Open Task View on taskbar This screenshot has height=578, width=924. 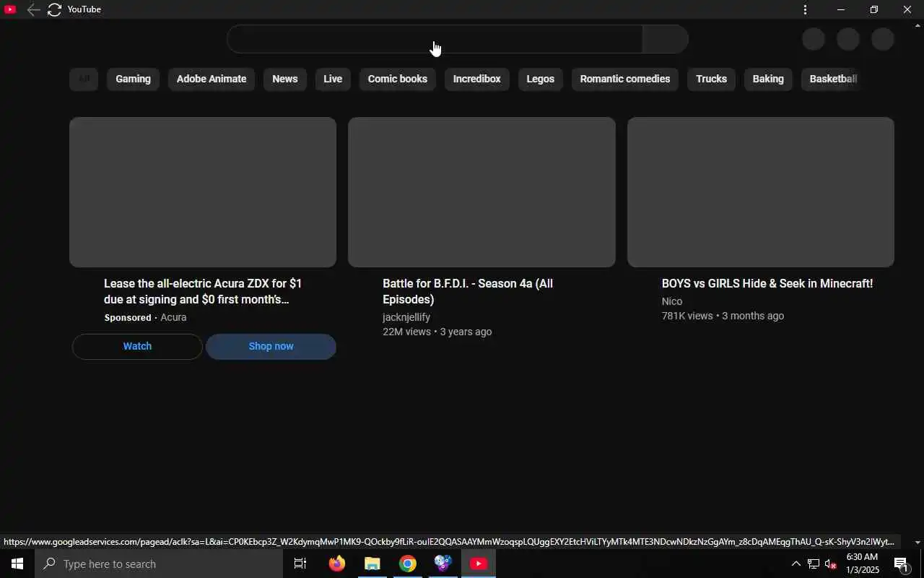click(x=300, y=564)
